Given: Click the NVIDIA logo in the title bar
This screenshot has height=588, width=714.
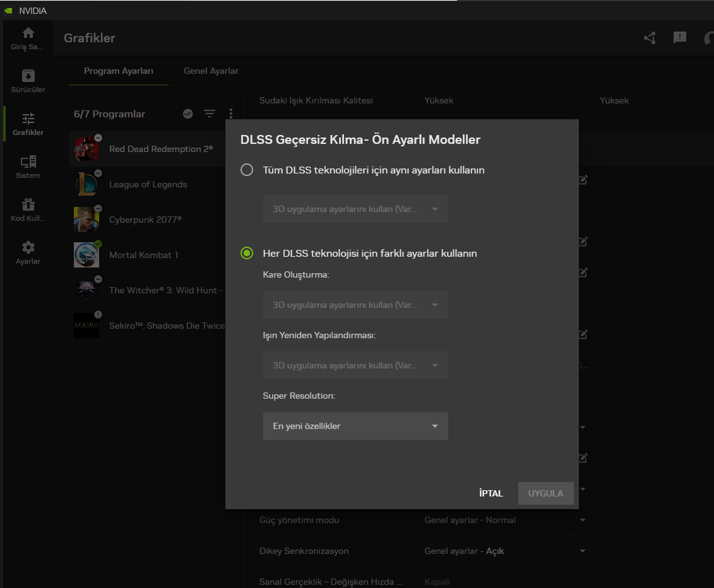Looking at the screenshot, I should (8, 11).
